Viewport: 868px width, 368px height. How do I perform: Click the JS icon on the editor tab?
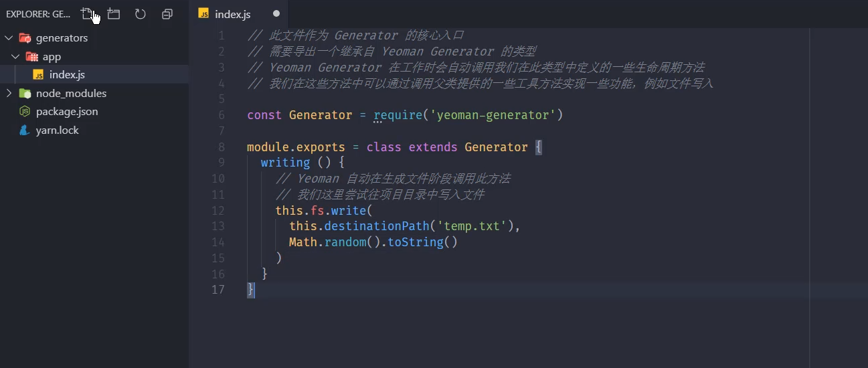pos(203,13)
